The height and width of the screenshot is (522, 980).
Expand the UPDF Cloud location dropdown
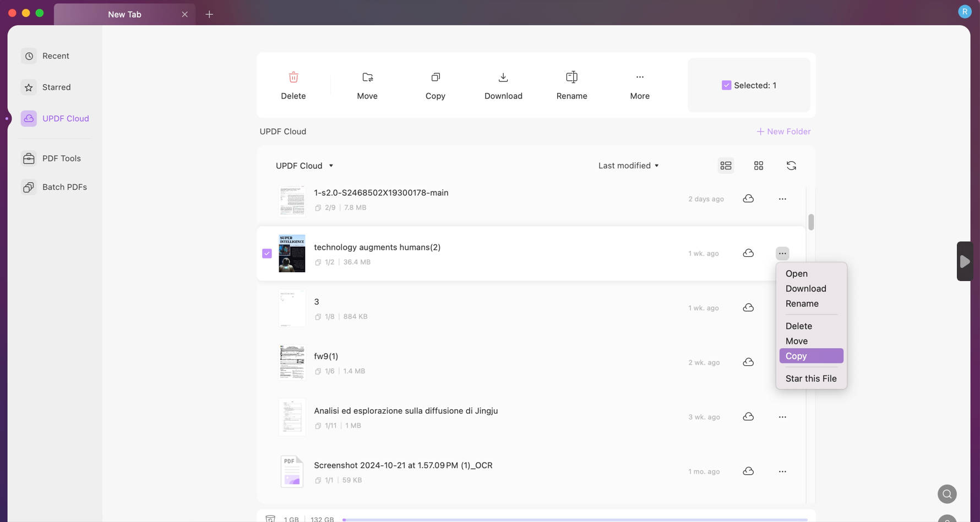tap(304, 166)
